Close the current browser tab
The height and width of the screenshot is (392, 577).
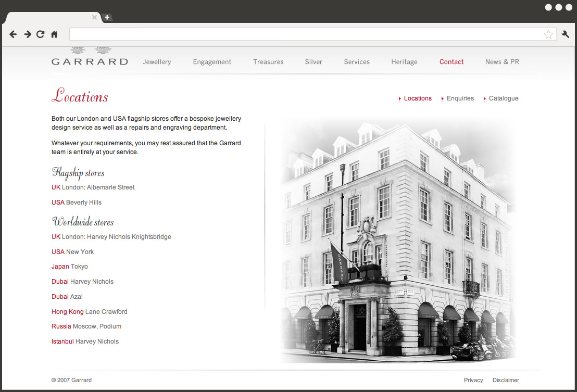94,17
